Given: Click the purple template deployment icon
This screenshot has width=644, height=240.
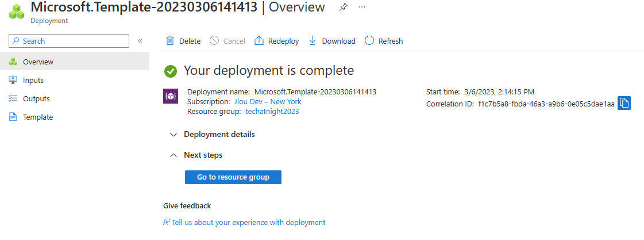Looking at the screenshot, I should 171,96.
